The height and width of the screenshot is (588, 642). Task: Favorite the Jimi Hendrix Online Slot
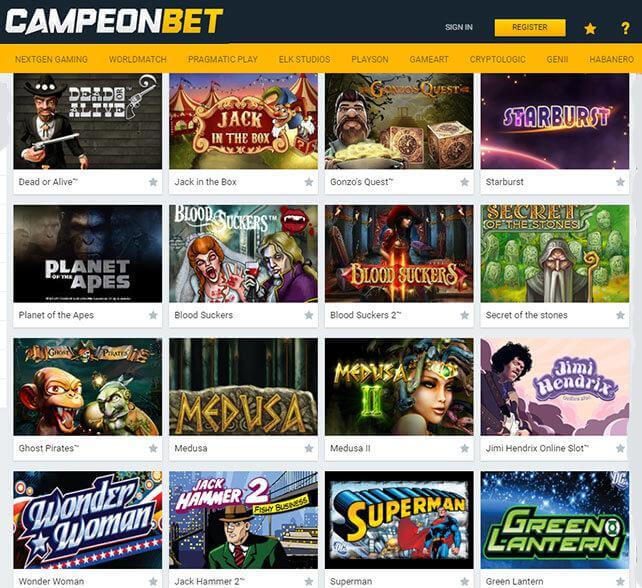pyautogui.click(x=620, y=448)
